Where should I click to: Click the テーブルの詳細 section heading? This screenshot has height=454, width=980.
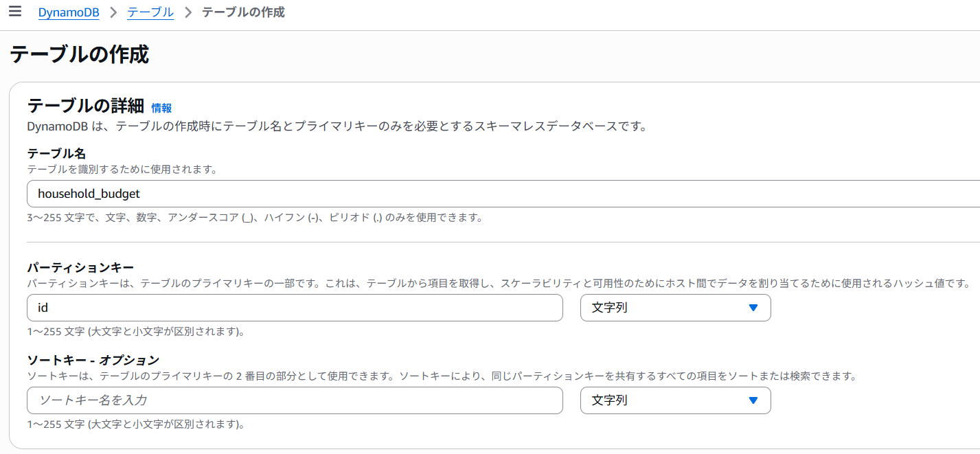click(85, 106)
